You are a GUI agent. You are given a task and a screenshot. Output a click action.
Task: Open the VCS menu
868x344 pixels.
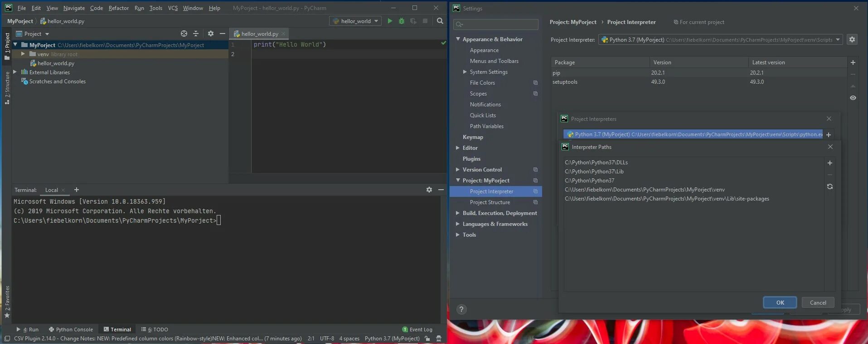[x=173, y=8]
